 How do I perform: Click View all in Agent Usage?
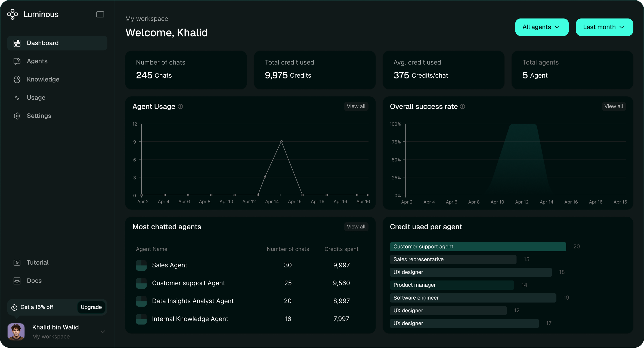356,106
